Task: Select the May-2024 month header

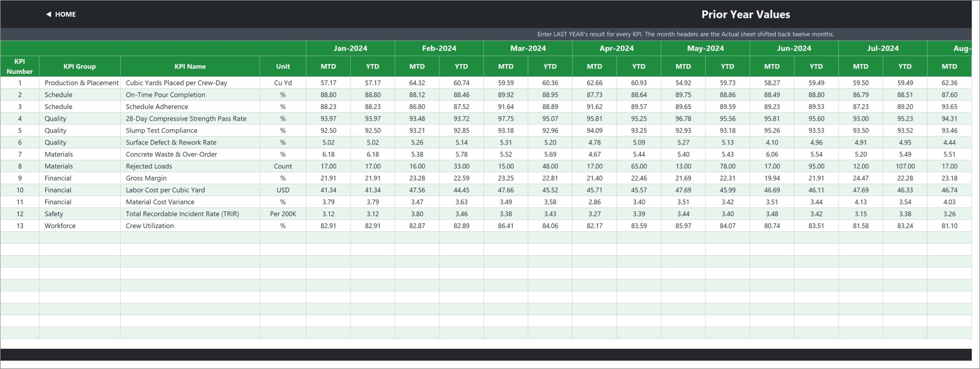Action: [705, 48]
